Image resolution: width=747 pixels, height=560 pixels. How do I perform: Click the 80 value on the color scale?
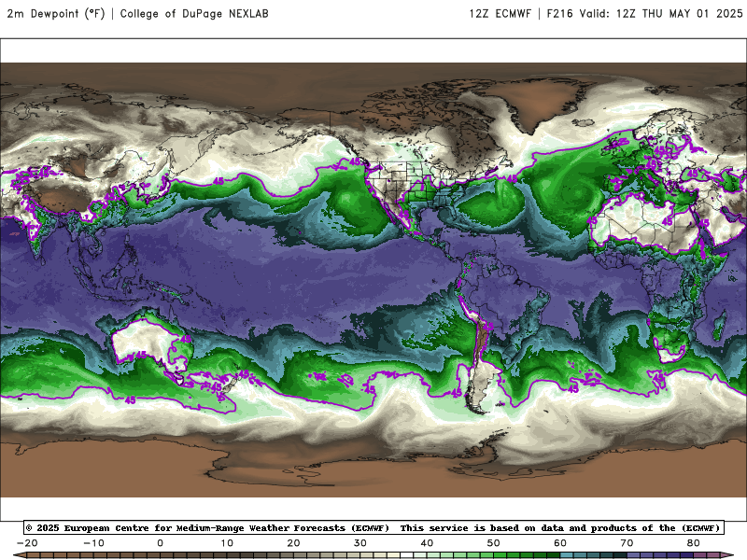694,543
